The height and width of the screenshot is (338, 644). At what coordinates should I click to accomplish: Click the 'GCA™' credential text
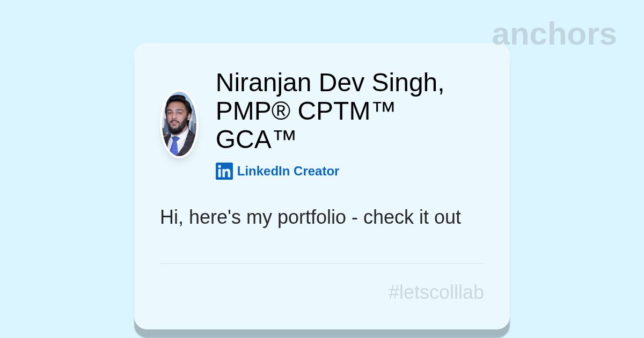click(255, 139)
